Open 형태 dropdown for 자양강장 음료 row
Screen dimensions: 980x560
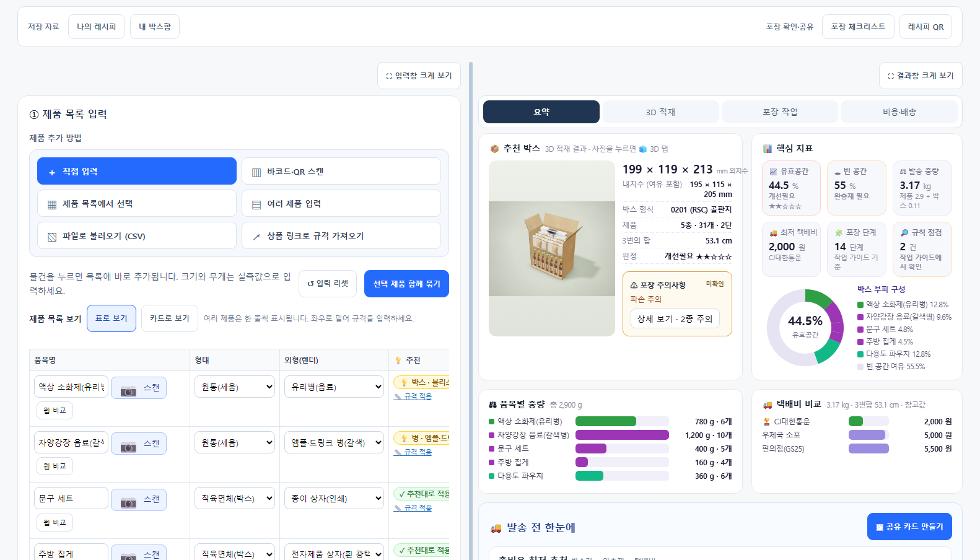235,442
